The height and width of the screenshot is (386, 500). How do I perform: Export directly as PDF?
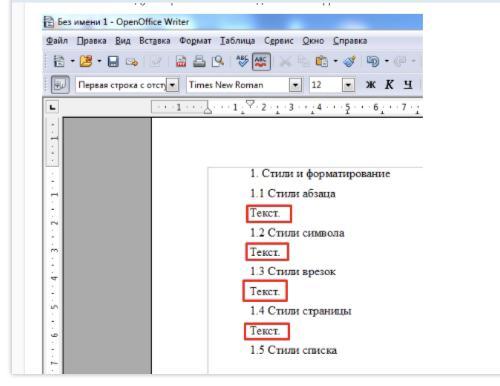coord(181,62)
